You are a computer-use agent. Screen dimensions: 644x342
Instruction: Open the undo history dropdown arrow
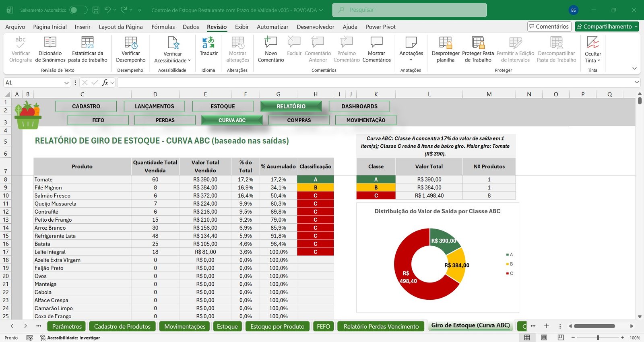[x=115, y=10]
